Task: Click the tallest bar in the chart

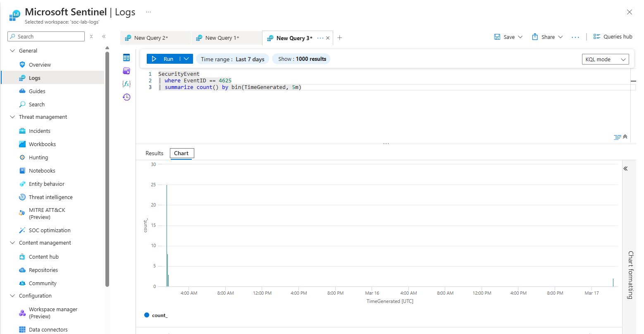Action: coord(167,235)
